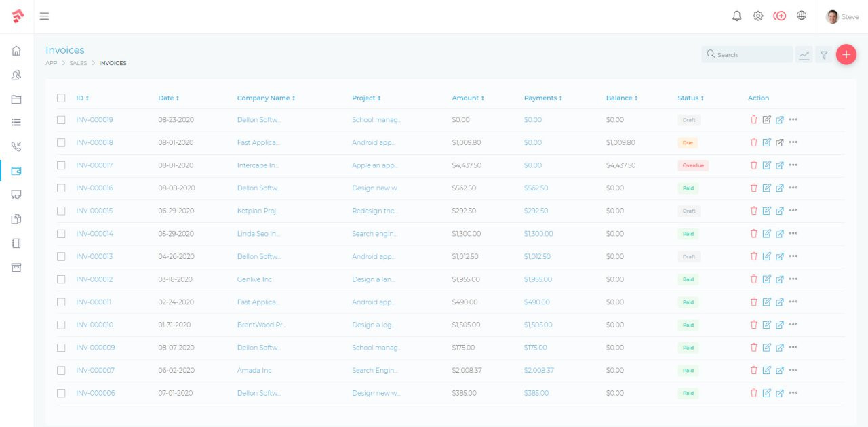Click the language globe icon
Image resolution: width=868 pixels, height=427 pixels.
tap(802, 16)
